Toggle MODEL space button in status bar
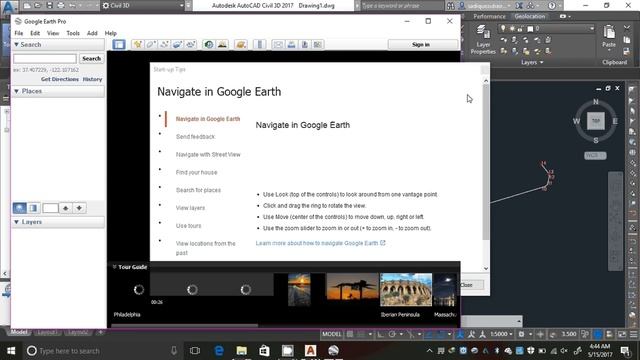This screenshot has height=360, width=640. (x=331, y=334)
